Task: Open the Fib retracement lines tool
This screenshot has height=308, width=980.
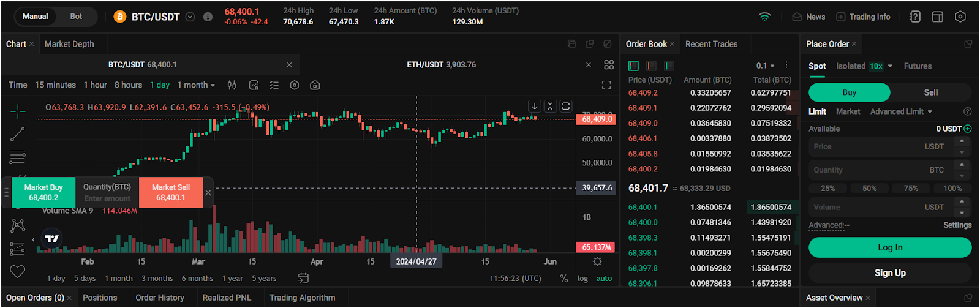Action: pos(18,157)
